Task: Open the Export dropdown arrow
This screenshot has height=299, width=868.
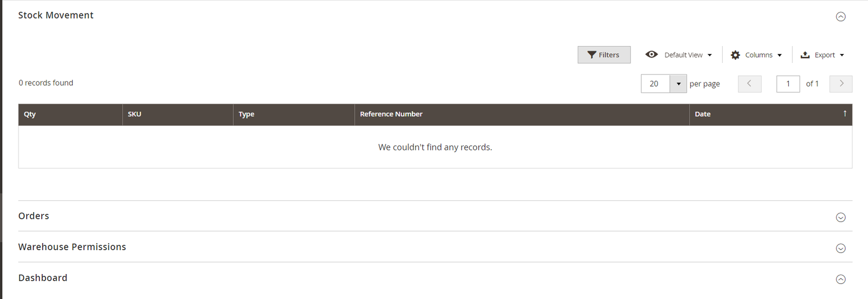Action: click(842, 55)
